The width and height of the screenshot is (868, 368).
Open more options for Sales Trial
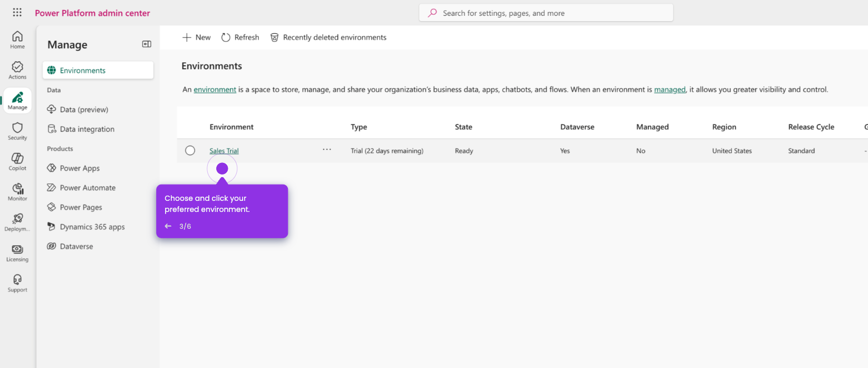pyautogui.click(x=327, y=150)
